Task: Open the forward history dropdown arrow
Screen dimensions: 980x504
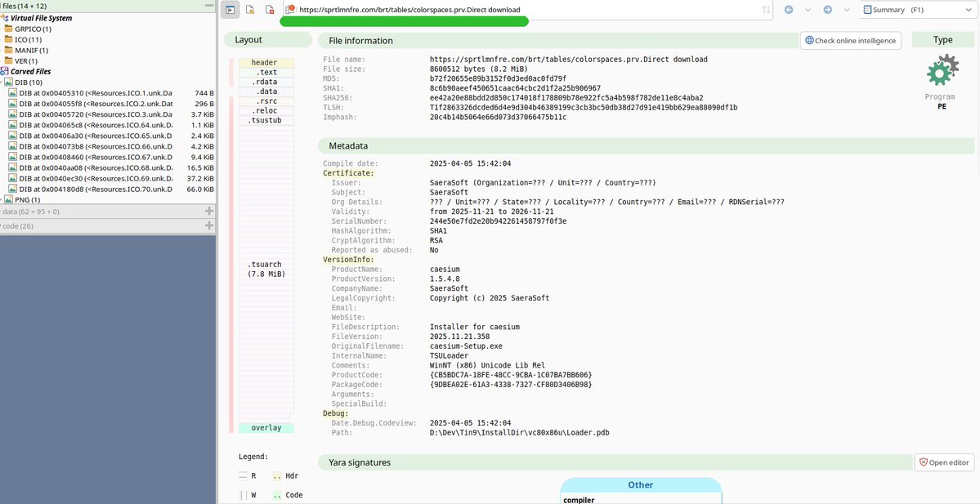Action: pyautogui.click(x=846, y=9)
